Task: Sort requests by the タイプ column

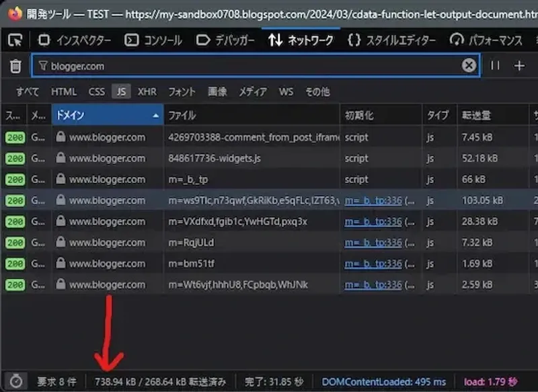Action: pos(438,114)
